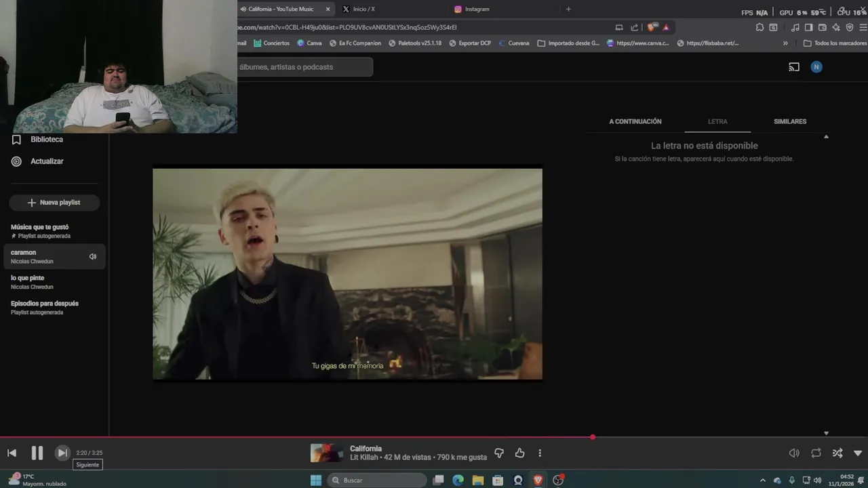The width and height of the screenshot is (868, 488).
Task: Like the song California
Action: coord(519,453)
